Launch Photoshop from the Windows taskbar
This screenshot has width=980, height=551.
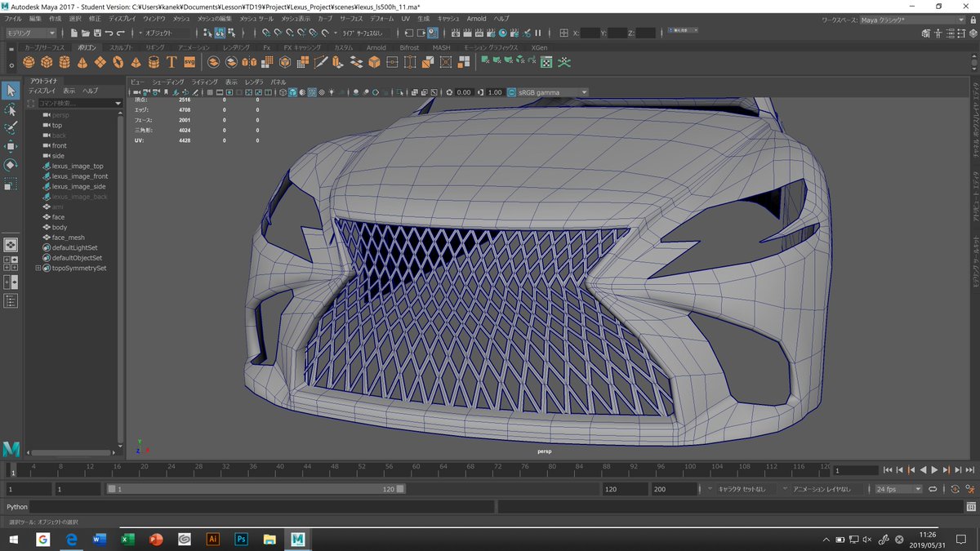coord(241,540)
